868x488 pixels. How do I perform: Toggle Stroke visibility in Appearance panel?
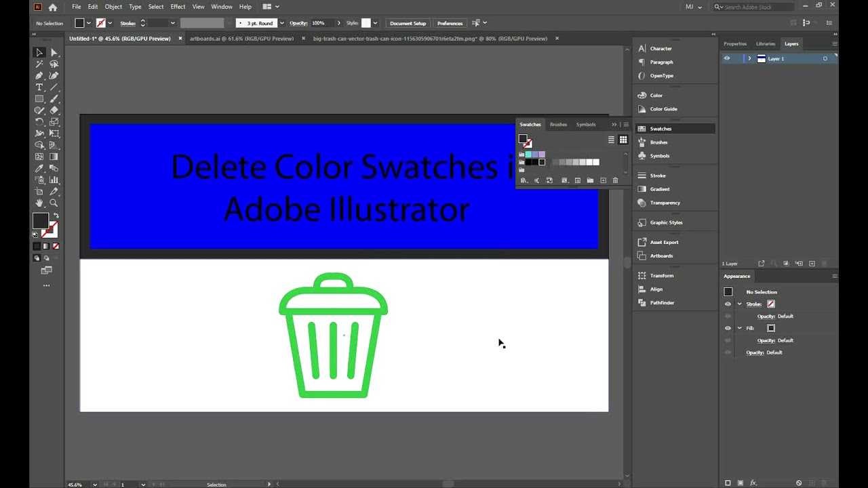728,304
